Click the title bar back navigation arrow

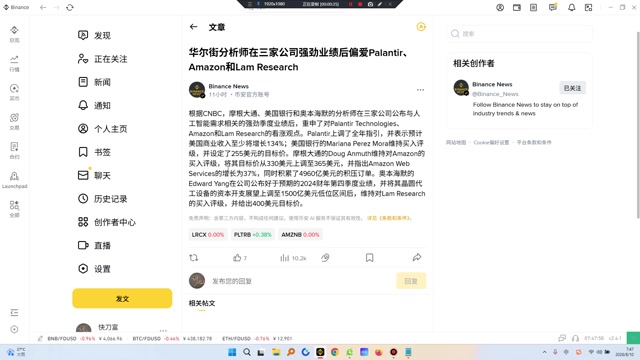43,7
